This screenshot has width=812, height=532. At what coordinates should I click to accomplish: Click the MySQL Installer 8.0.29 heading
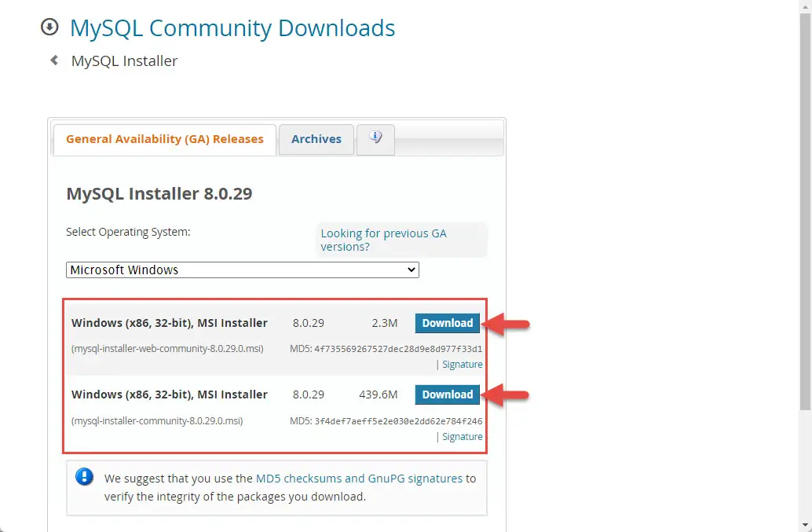(159, 194)
